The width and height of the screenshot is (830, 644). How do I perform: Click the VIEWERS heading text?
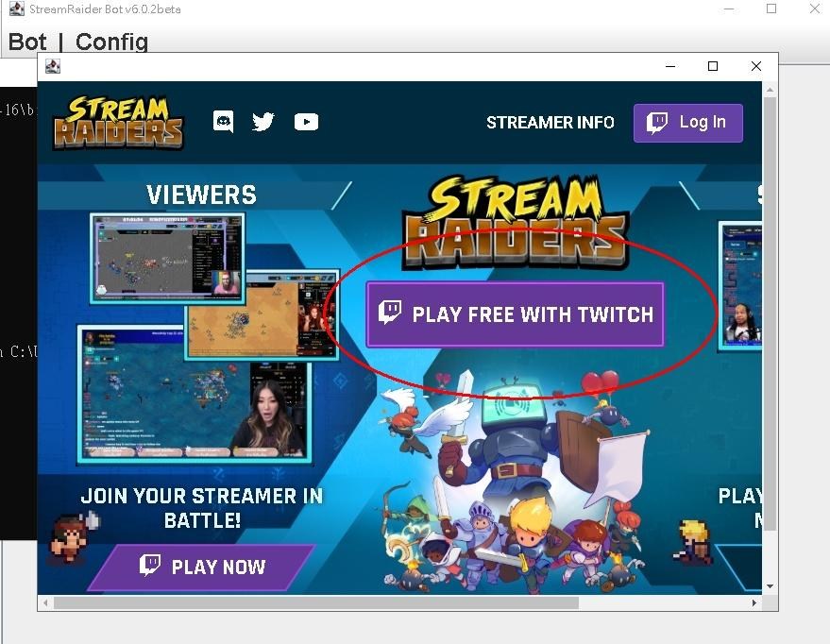[x=201, y=195]
